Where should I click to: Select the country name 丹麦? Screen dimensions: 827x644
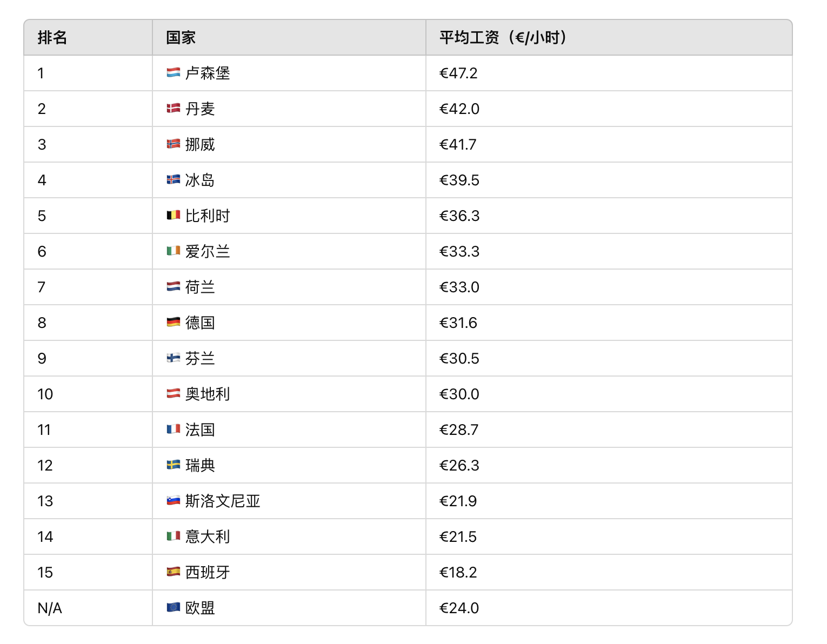(x=200, y=109)
